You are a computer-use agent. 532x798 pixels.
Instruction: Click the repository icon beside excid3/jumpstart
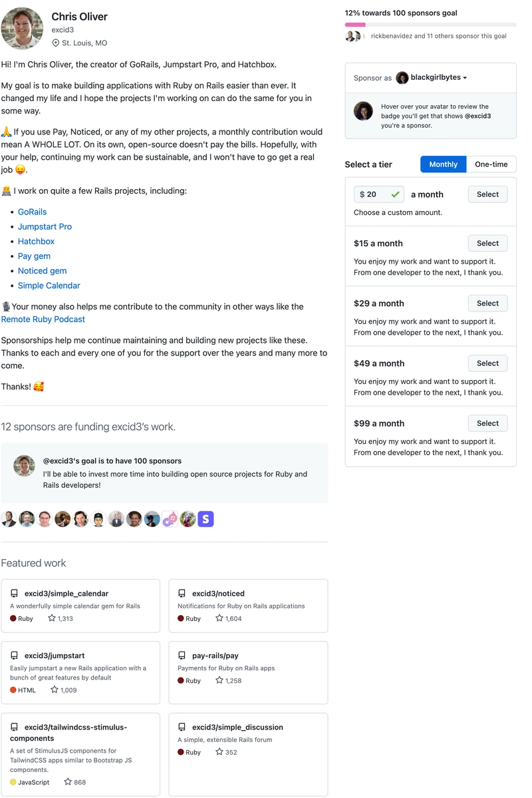pos(14,656)
